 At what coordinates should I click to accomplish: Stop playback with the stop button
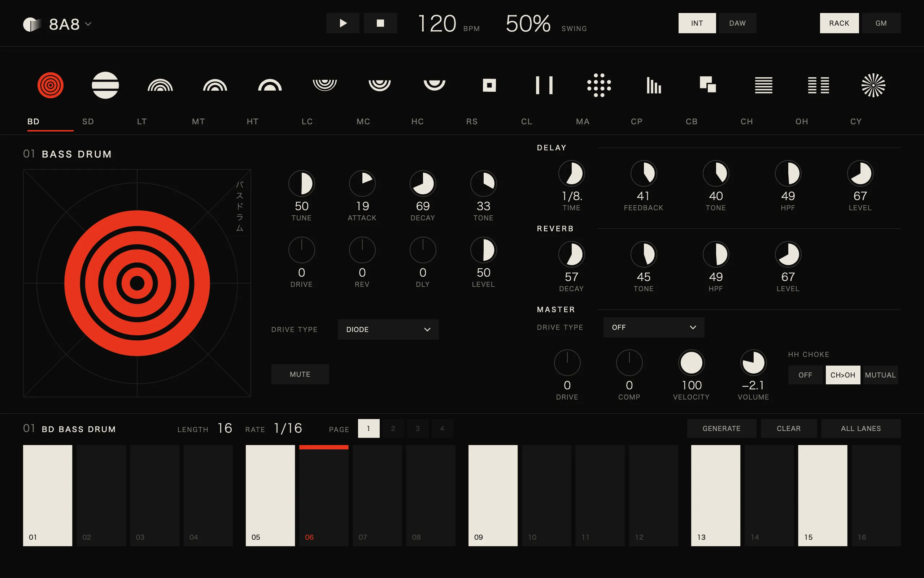tap(380, 23)
